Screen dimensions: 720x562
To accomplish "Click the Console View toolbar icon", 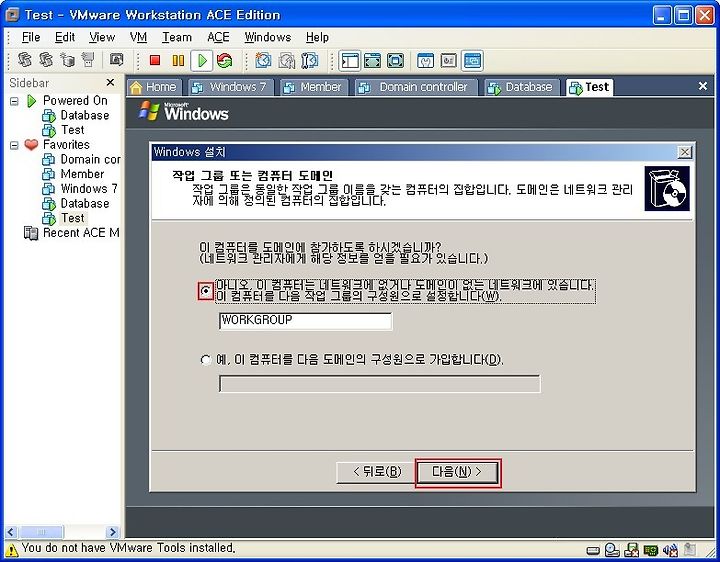I will point(472,60).
